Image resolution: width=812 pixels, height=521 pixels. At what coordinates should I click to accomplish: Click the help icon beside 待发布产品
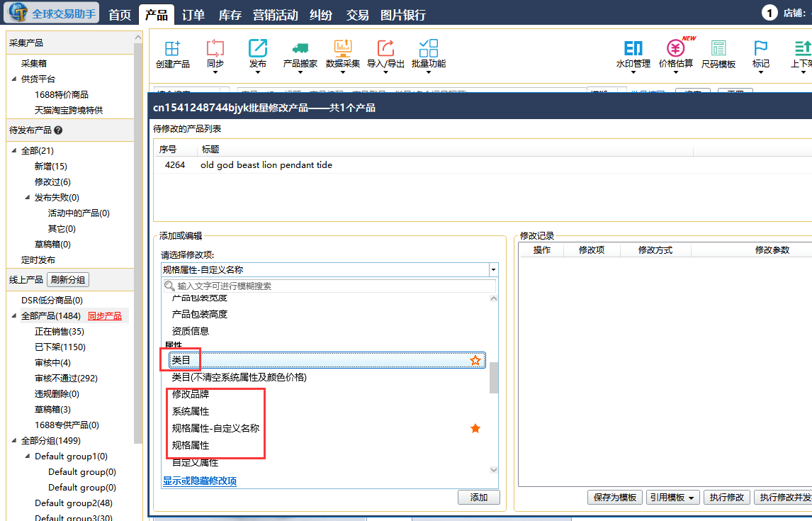click(58, 130)
